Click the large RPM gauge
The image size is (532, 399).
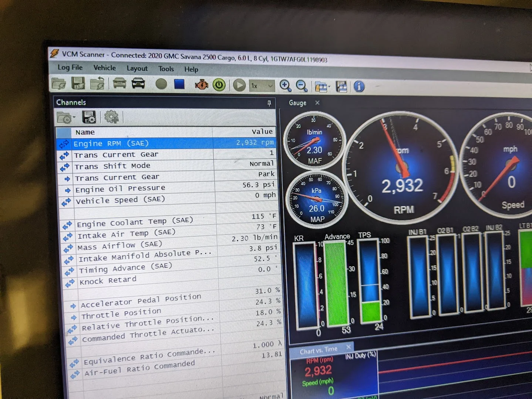point(401,168)
